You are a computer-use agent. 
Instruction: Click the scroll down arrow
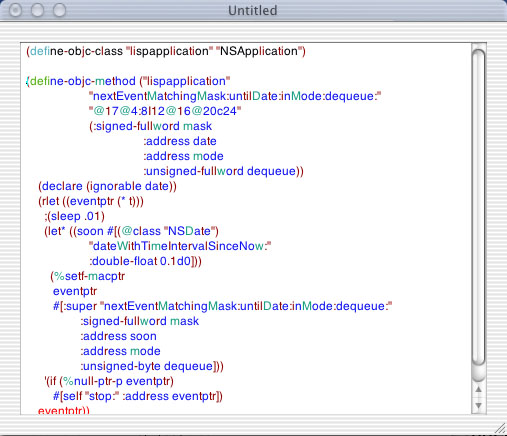click(x=478, y=405)
